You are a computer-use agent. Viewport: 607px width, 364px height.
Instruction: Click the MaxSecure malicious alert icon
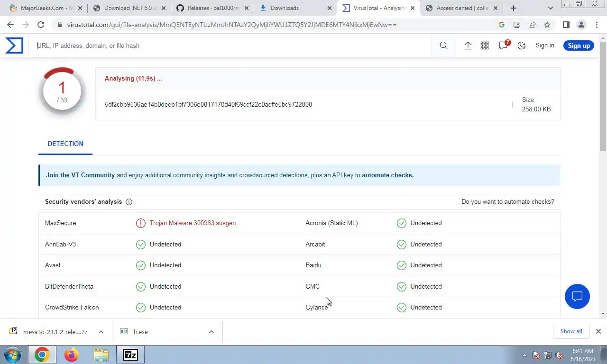[x=141, y=223]
